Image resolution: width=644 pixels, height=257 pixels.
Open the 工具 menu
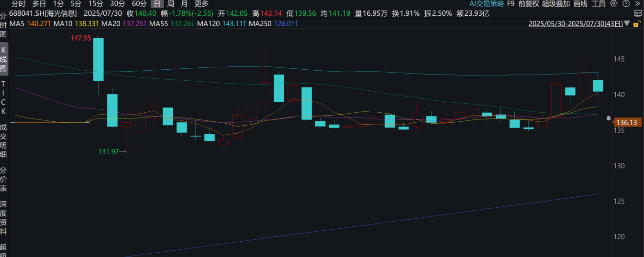click(599, 4)
